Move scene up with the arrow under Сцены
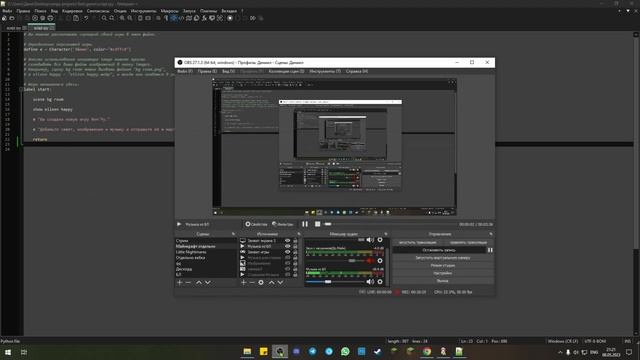The width and height of the screenshot is (640, 360). point(199,282)
